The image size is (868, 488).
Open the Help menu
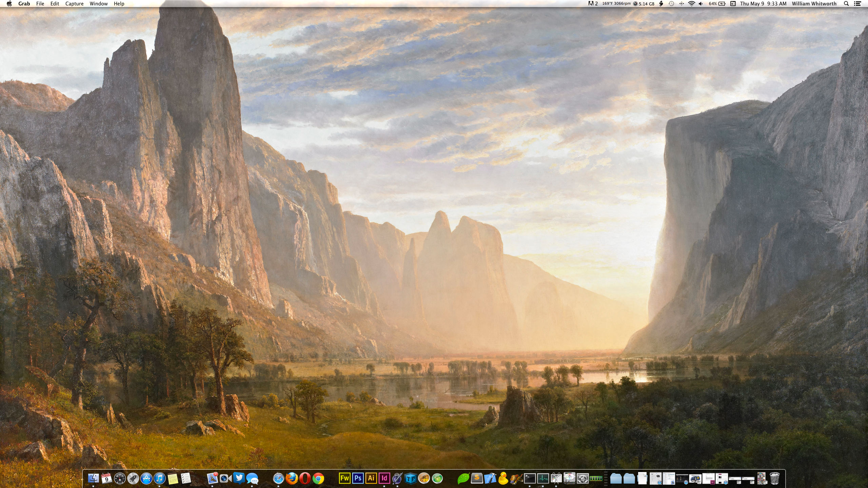119,4
